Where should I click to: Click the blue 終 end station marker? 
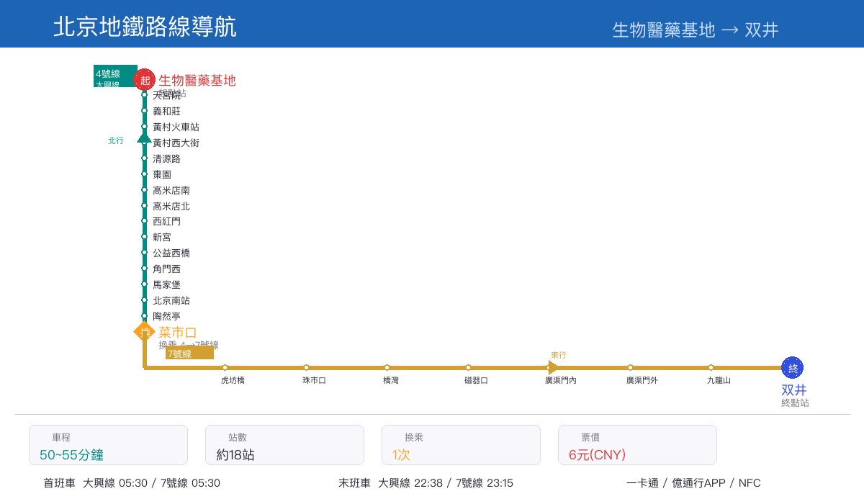[x=793, y=368]
